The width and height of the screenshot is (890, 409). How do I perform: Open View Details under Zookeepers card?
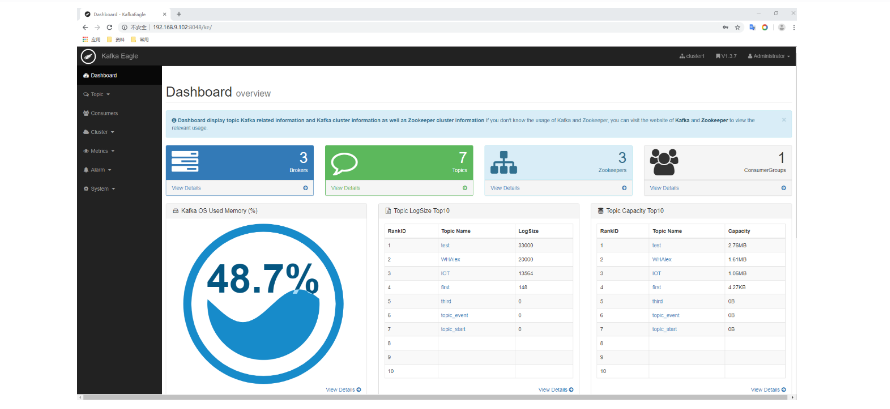click(x=505, y=188)
